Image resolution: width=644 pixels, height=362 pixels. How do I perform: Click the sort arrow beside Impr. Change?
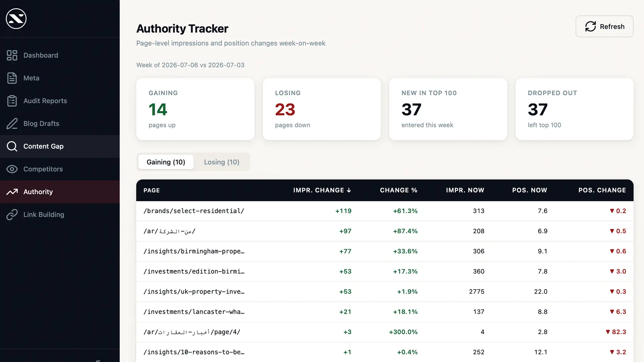(349, 190)
